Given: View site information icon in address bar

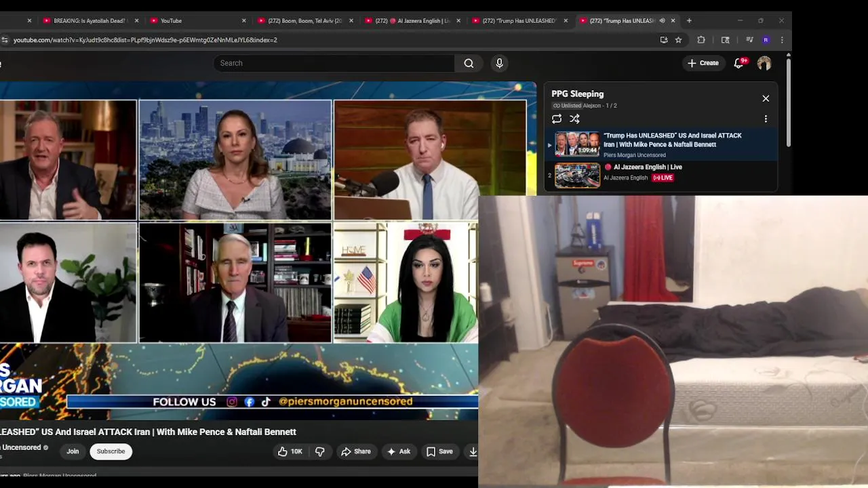Looking at the screenshot, I should (5, 40).
